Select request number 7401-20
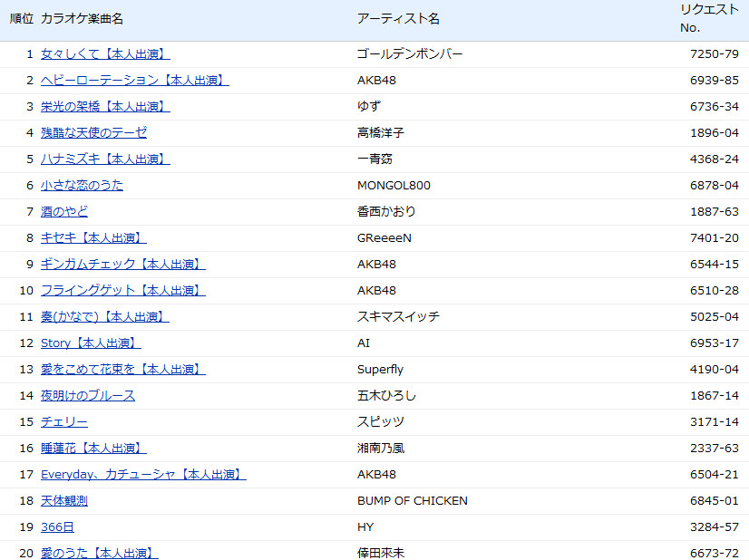 (x=715, y=237)
